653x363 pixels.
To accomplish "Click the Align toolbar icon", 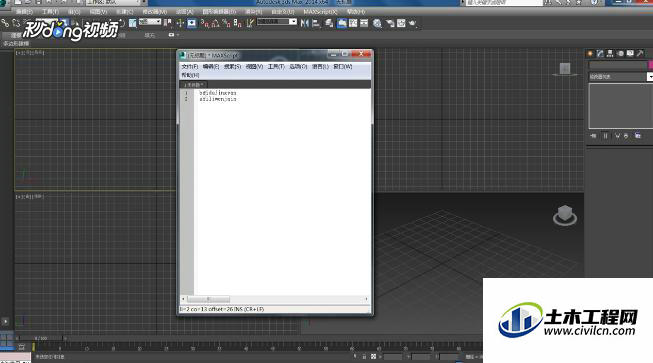I will (x=316, y=23).
